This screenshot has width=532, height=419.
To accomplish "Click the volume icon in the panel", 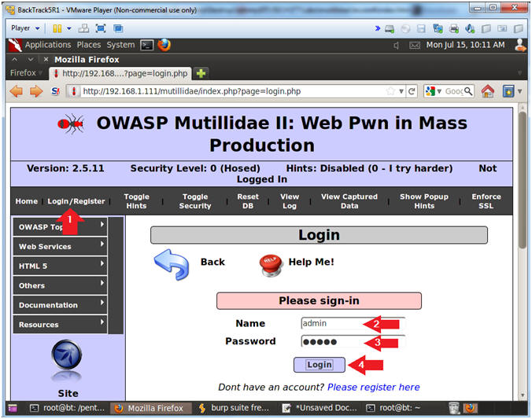I will pyautogui.click(x=396, y=45).
